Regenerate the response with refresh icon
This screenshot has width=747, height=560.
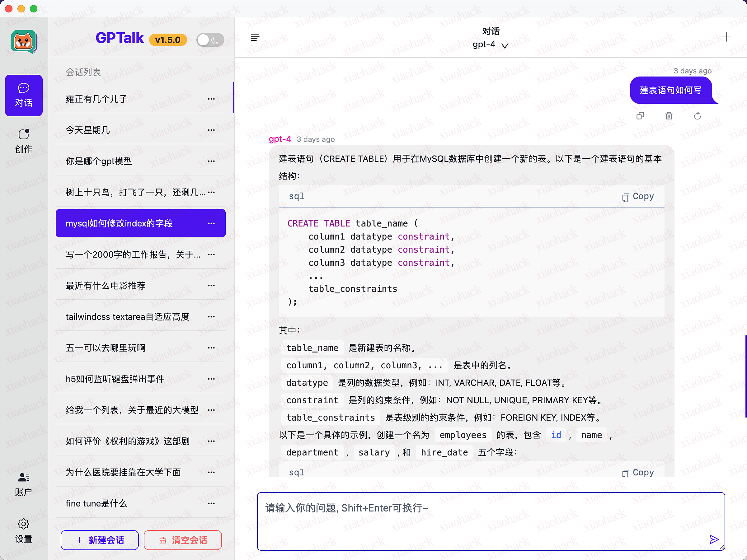click(x=698, y=116)
